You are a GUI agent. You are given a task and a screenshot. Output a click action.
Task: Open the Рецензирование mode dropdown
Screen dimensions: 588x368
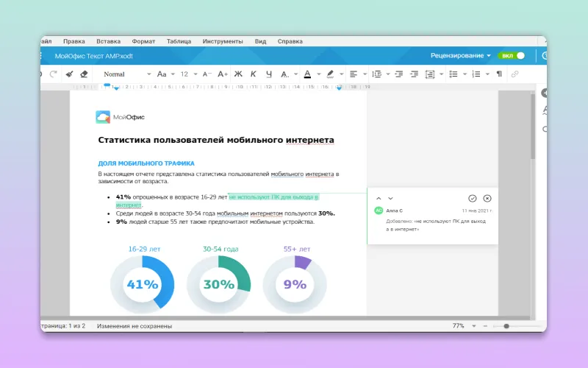click(x=461, y=55)
